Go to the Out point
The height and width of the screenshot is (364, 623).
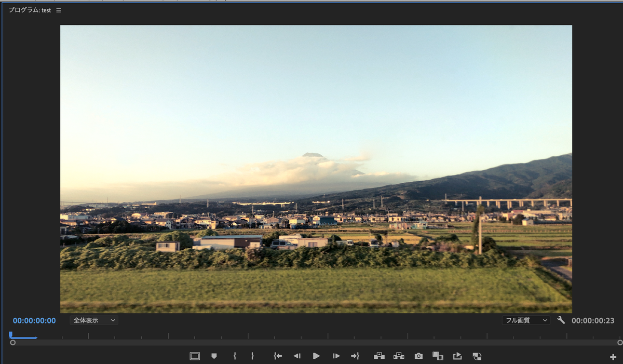pyautogui.click(x=355, y=356)
